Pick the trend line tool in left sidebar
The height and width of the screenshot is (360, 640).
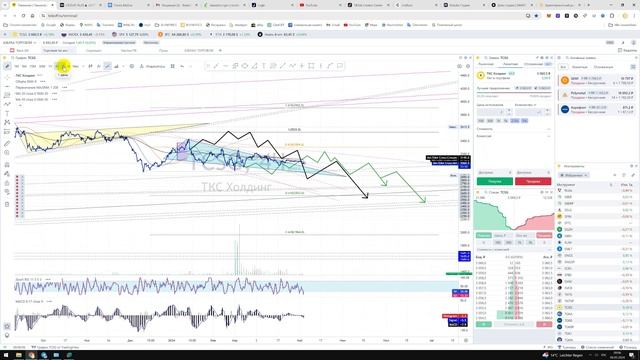tap(7, 87)
